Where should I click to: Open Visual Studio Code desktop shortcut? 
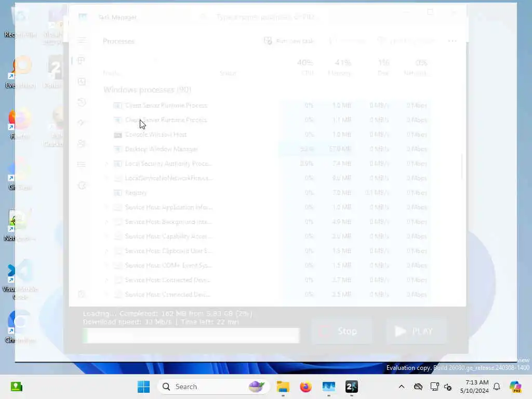click(20, 280)
